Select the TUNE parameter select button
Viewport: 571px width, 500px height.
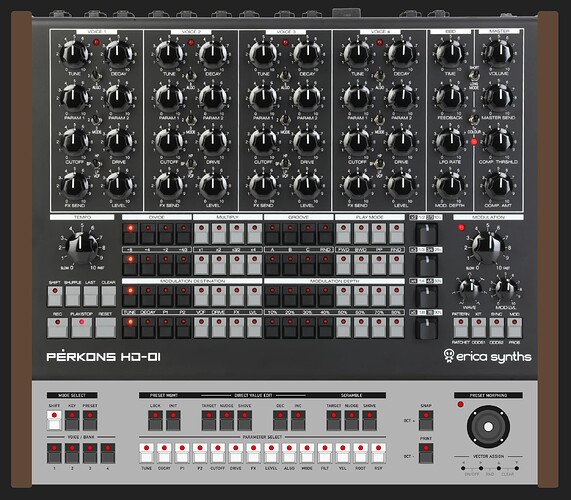pos(146,453)
